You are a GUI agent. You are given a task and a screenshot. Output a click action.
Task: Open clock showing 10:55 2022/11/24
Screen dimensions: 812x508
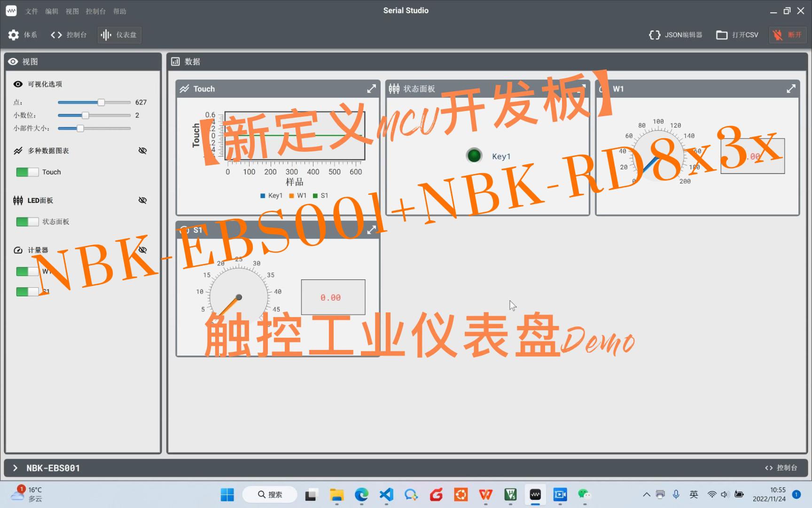pos(769,494)
